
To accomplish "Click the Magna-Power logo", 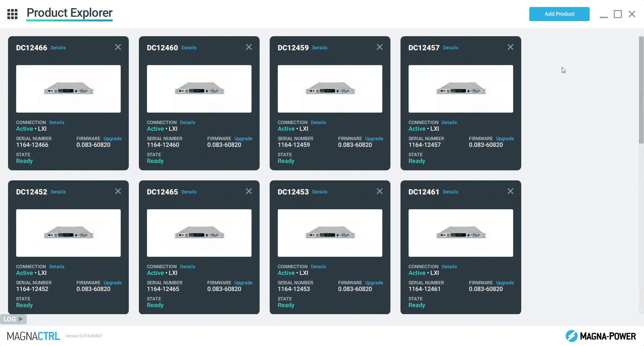I will [600, 336].
